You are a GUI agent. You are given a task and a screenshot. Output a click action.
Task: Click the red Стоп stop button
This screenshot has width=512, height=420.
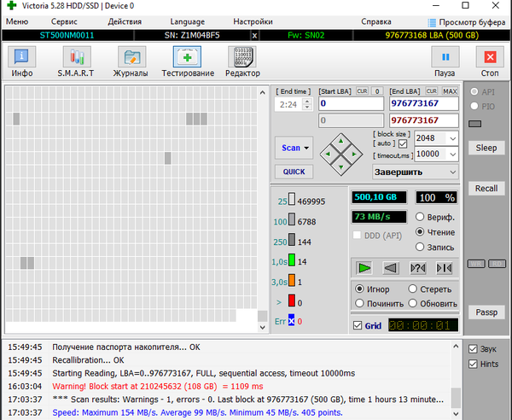pyautogui.click(x=490, y=62)
